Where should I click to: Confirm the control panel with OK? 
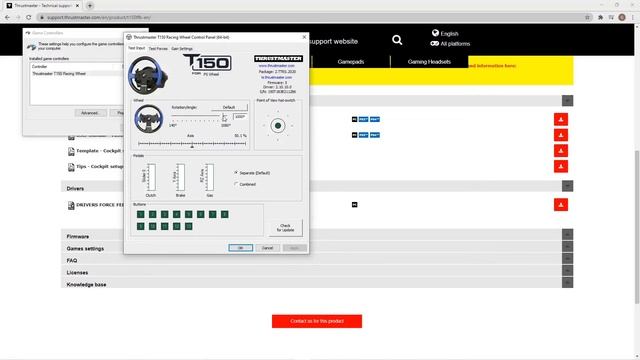coord(240,248)
